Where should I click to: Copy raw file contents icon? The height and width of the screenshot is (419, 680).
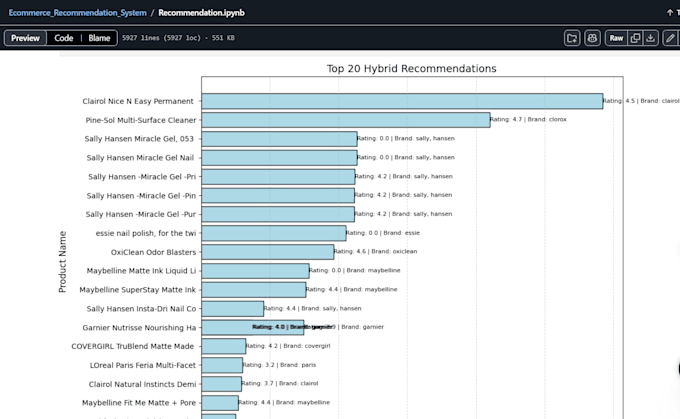tap(635, 38)
